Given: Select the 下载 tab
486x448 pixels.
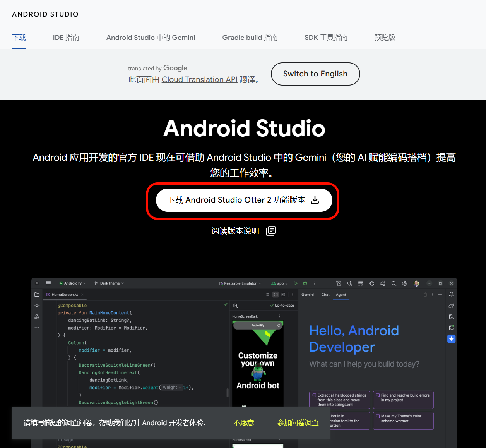Looking at the screenshot, I should point(19,38).
